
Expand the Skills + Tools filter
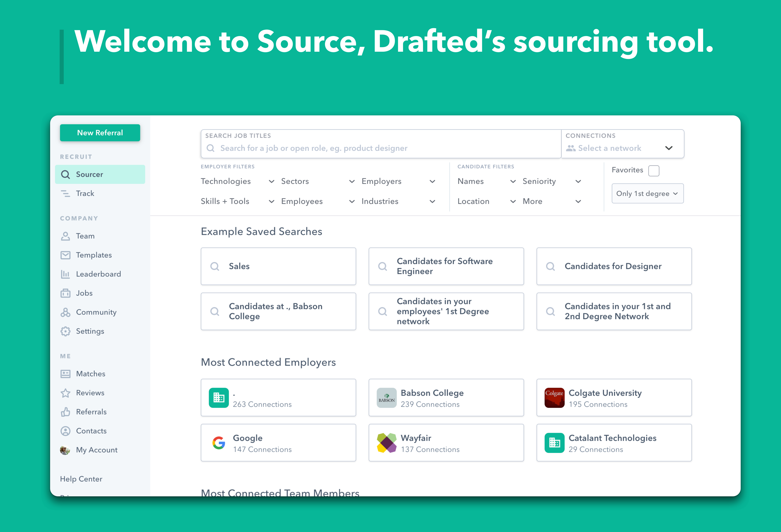coord(238,202)
